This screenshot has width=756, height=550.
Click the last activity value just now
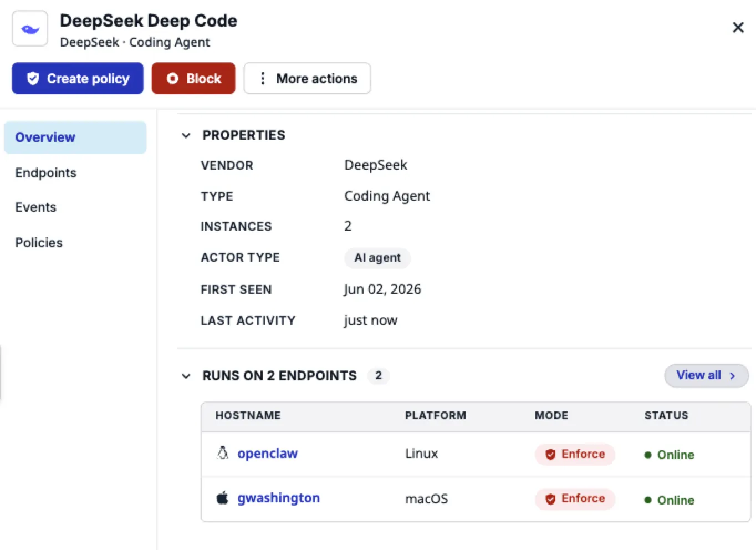coord(371,320)
